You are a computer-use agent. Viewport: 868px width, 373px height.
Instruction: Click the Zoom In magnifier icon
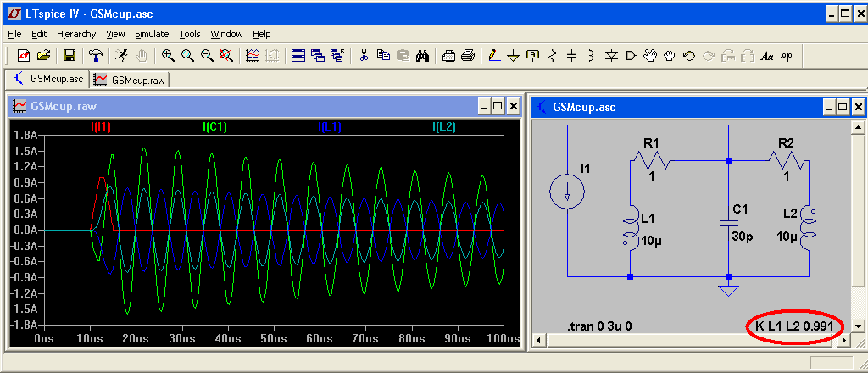point(168,56)
